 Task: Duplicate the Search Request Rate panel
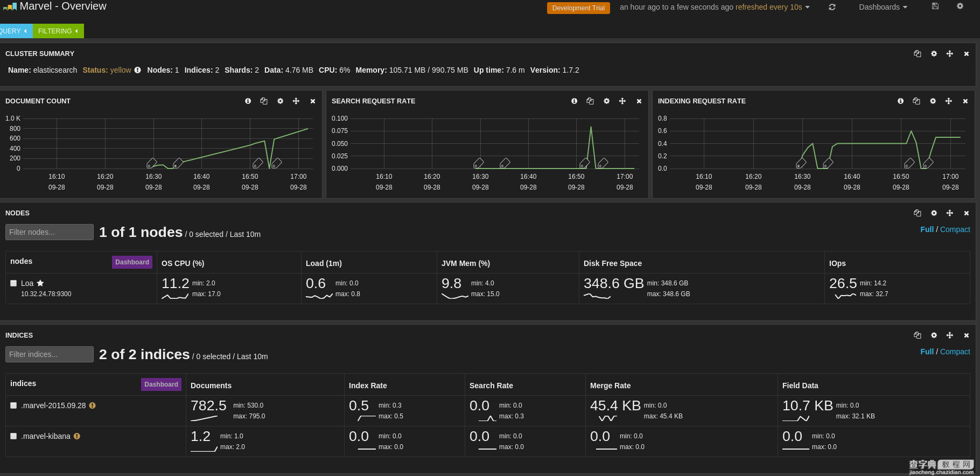point(590,101)
